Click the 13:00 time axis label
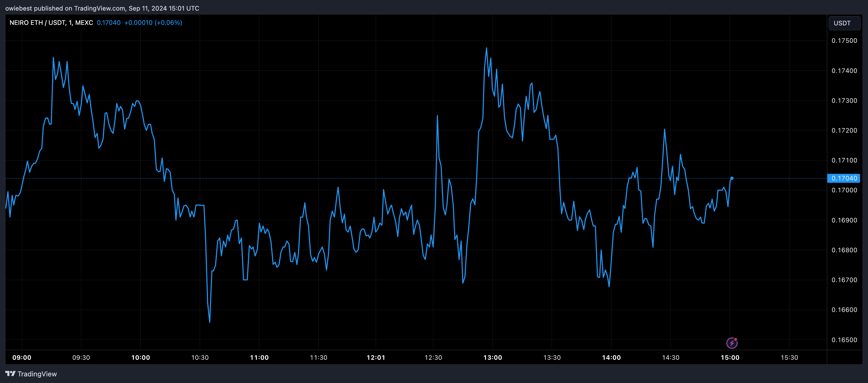This screenshot has width=868, height=383. [493, 357]
